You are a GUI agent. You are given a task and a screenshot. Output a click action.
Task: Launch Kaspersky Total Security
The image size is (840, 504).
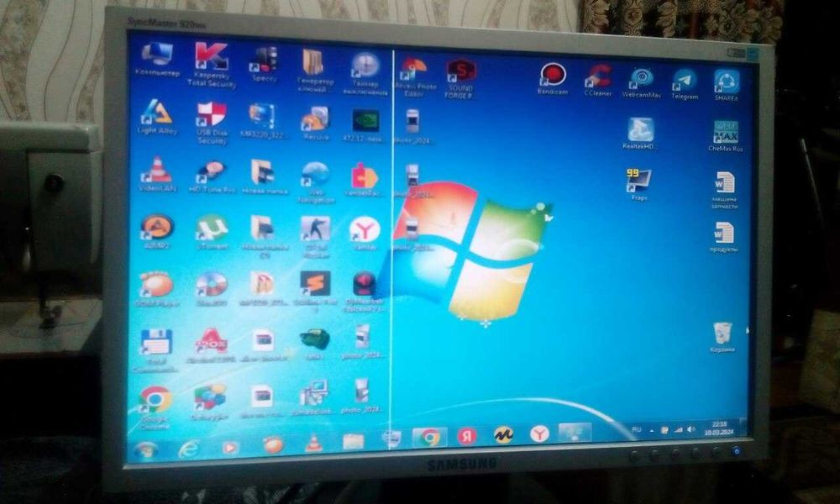pos(212,65)
